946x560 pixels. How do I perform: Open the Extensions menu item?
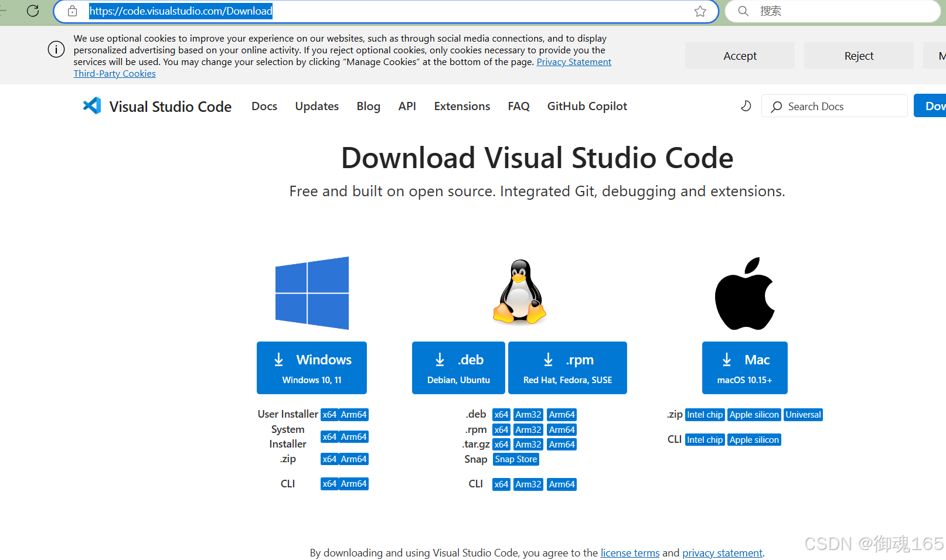tap(462, 106)
